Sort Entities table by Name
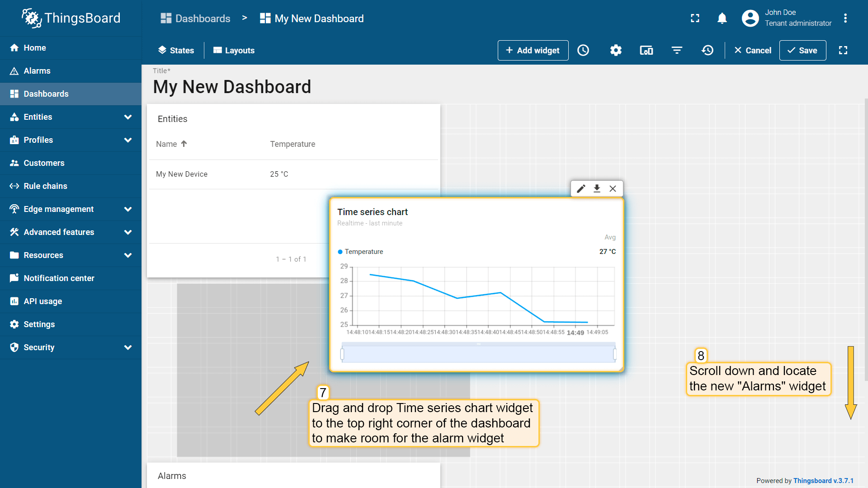Image resolution: width=868 pixels, height=488 pixels. tap(171, 144)
